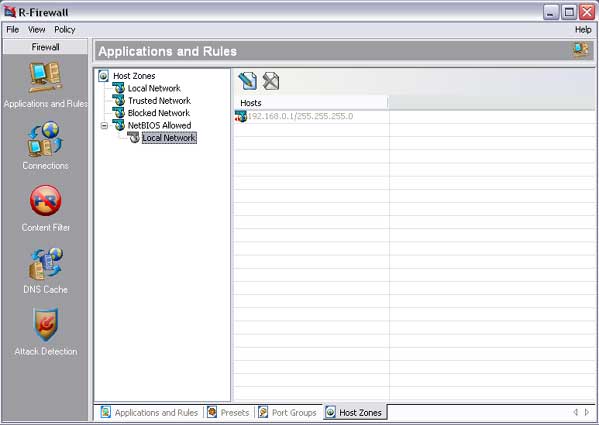
Task: Select Local Network under NetBIOS Allowed
Action: click(169, 138)
